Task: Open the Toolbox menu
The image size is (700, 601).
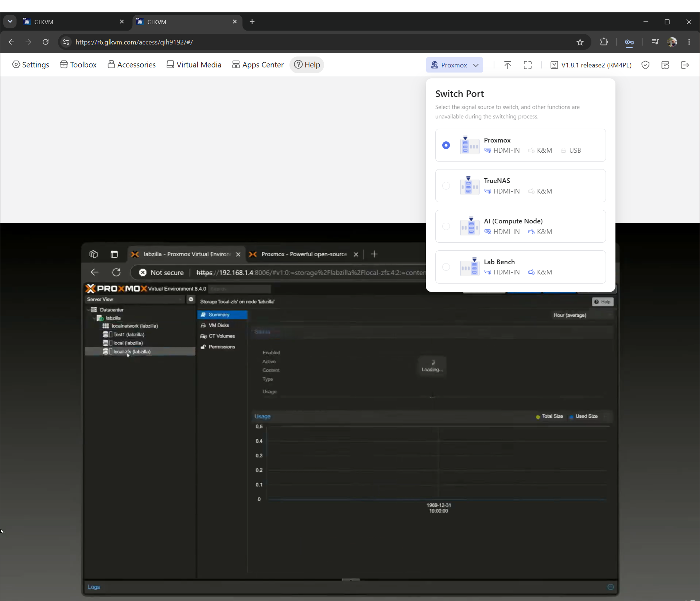Action: 78,65
